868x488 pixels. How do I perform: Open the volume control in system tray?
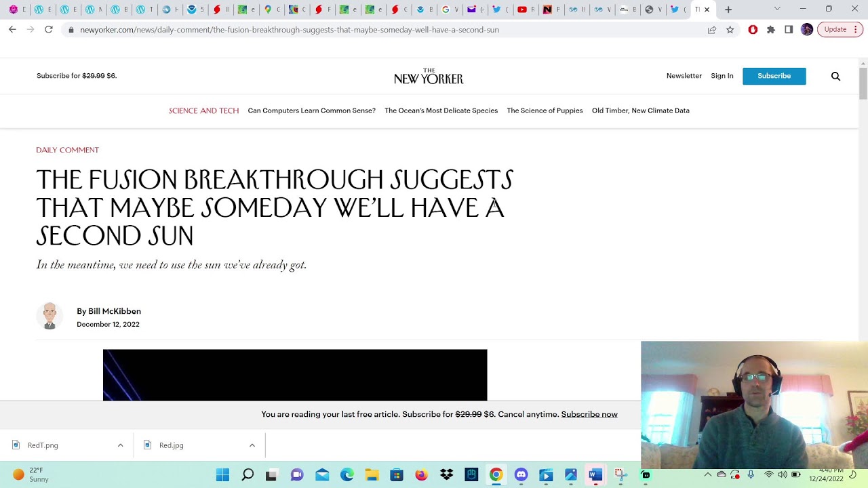tap(782, 474)
